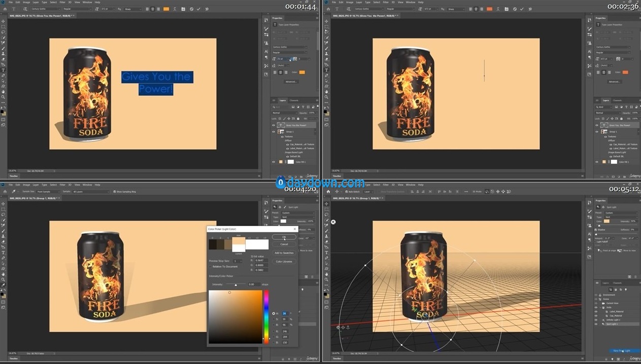
Task: Center-align paragraph icon in top-right Properties panel
Action: pyautogui.click(x=603, y=72)
